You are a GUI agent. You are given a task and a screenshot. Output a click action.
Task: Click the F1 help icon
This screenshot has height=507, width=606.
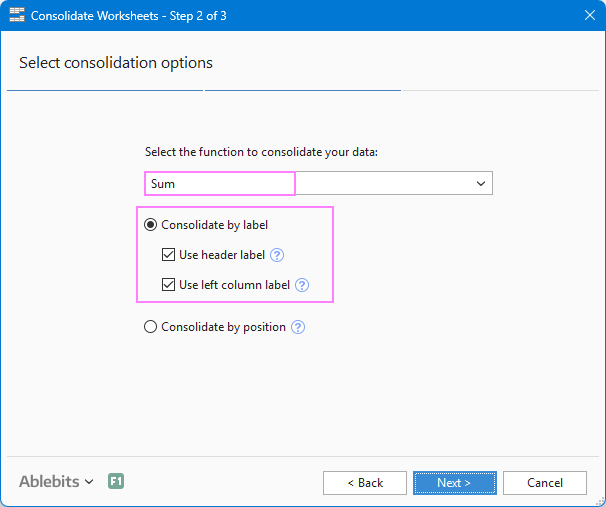point(116,481)
